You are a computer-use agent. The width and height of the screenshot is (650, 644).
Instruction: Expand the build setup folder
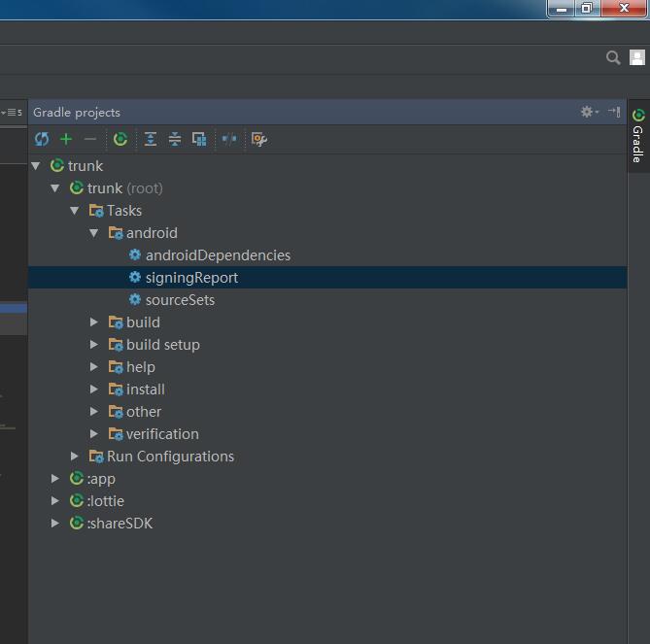[94, 345]
